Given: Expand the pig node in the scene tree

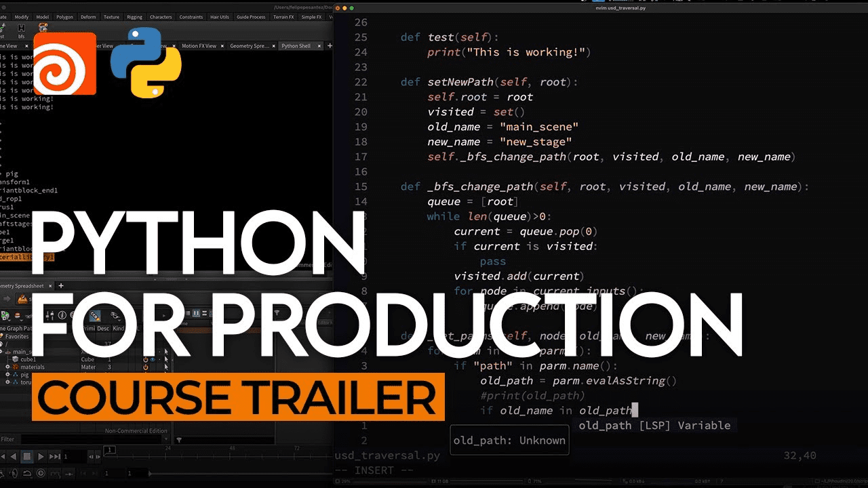Looking at the screenshot, I should pos(7,374).
